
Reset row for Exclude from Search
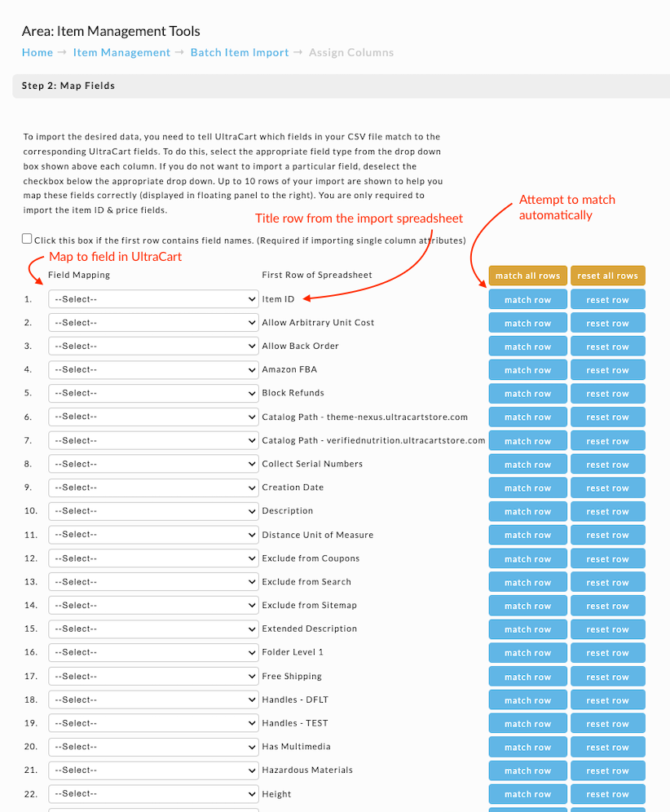608,583
